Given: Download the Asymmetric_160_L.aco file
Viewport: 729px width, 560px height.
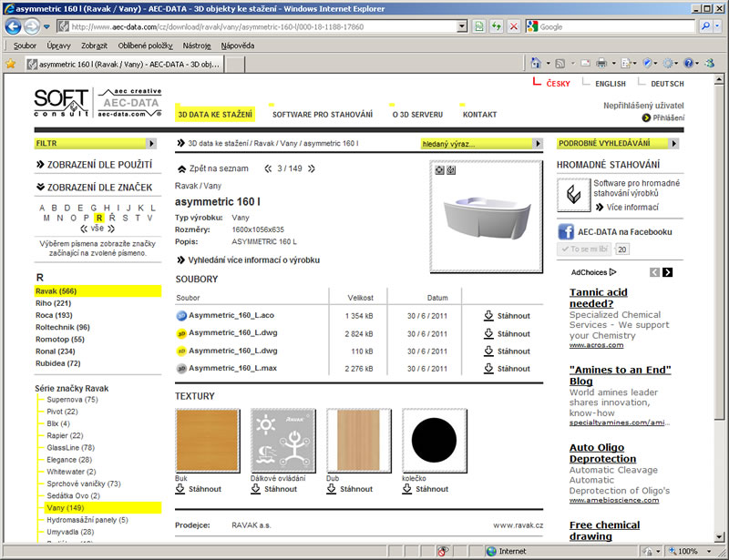Looking at the screenshot, I should 506,316.
